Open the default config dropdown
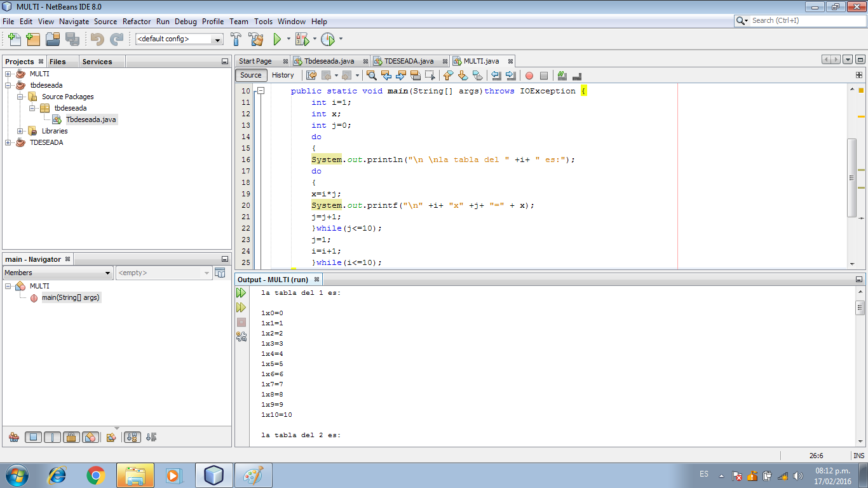Viewport: 868px width, 488px height. tap(218, 39)
